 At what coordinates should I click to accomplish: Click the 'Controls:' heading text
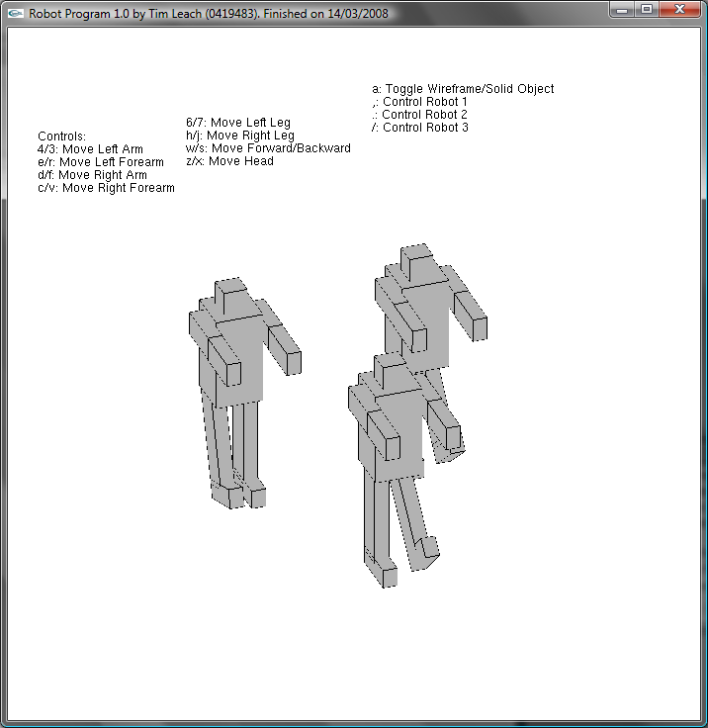(x=61, y=136)
